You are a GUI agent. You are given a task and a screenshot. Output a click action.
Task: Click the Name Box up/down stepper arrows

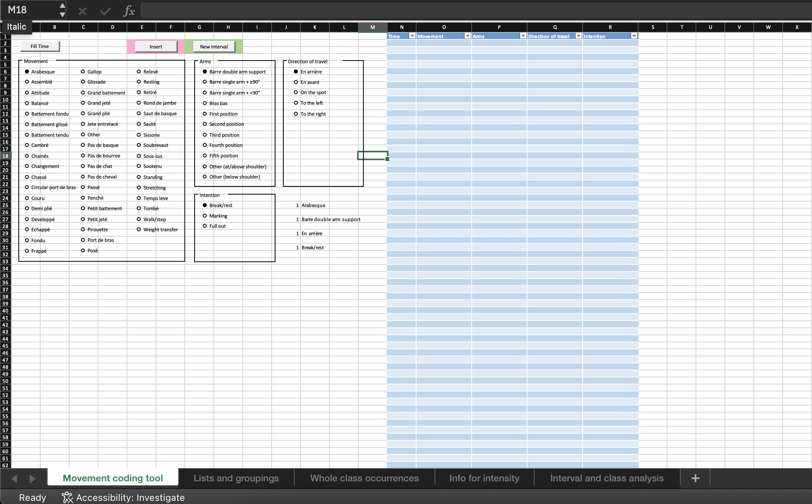pyautogui.click(x=62, y=10)
